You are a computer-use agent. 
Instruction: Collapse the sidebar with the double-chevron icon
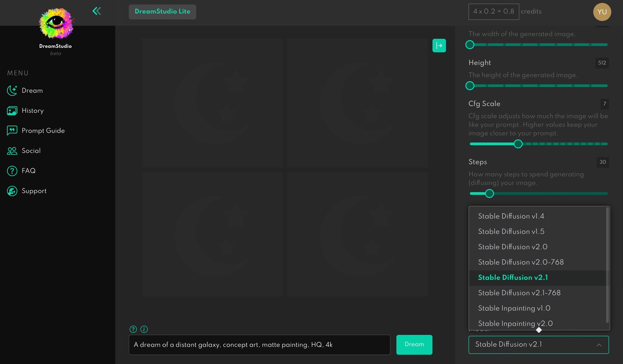click(96, 10)
